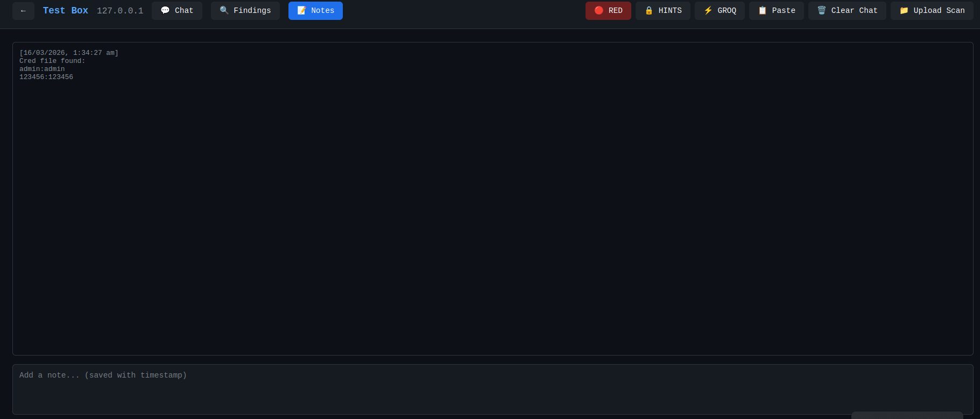Click the note timestamp 16/03/2026 line
The width and height of the screenshot is (980, 419).
[x=69, y=53]
